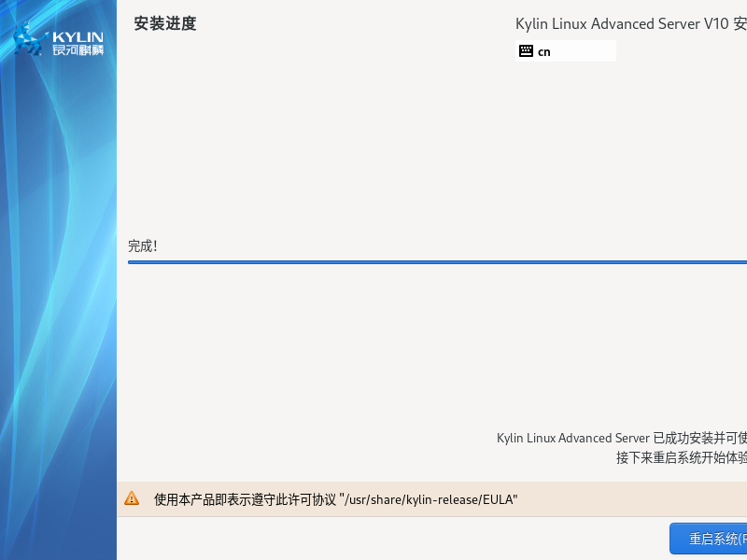The height and width of the screenshot is (560, 747).
Task: Click the yellow alert icon near EULA notice
Action: [132, 497]
